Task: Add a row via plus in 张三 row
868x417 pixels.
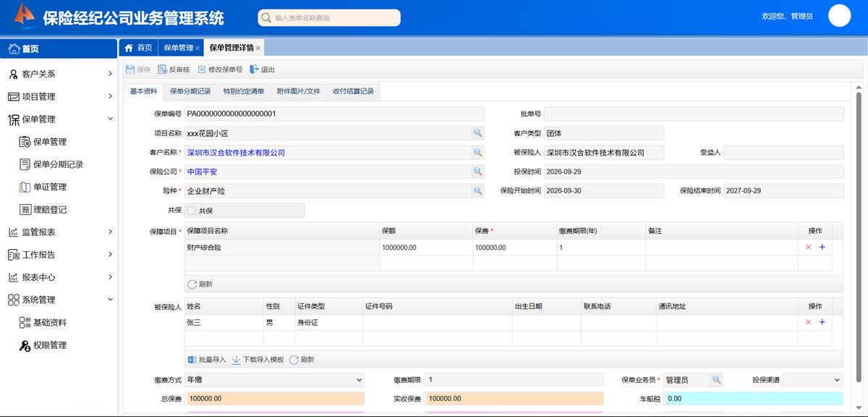Action: [x=822, y=322]
